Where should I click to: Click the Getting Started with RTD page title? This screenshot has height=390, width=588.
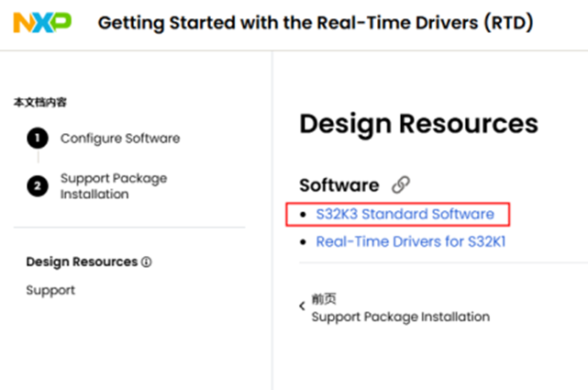(316, 23)
